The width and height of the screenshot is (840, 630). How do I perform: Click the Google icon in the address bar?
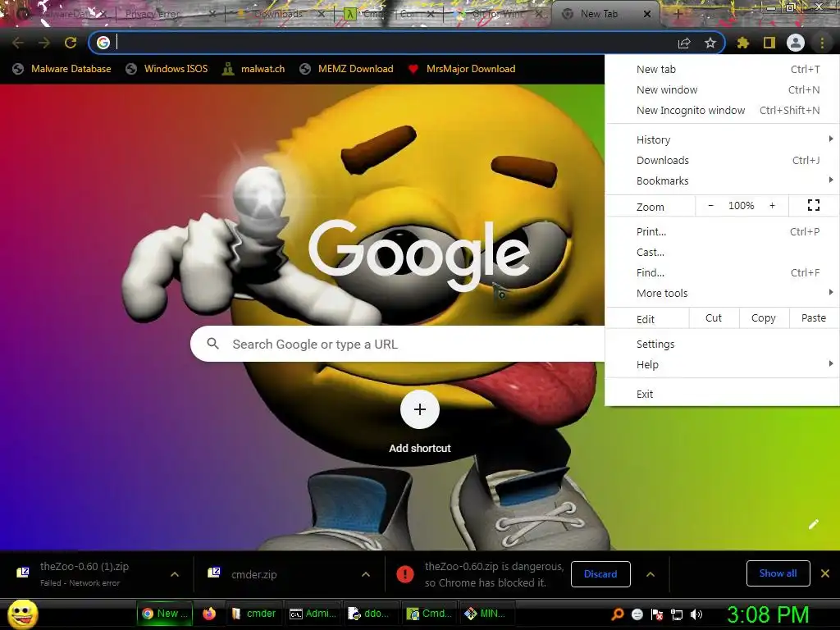(103, 43)
